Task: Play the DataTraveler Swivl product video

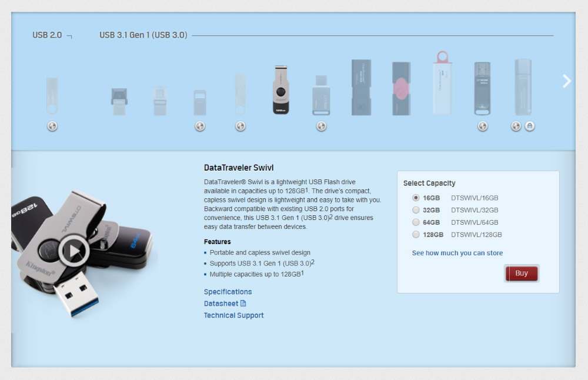Action: [73, 251]
